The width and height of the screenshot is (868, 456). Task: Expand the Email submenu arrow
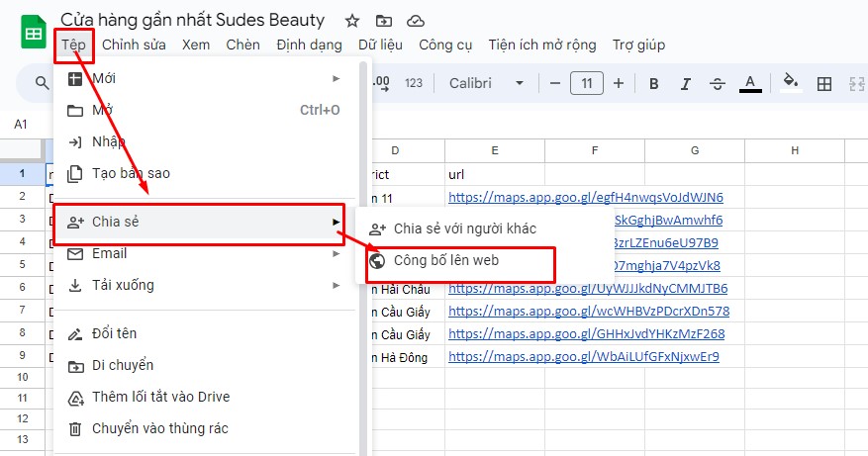tap(337, 253)
